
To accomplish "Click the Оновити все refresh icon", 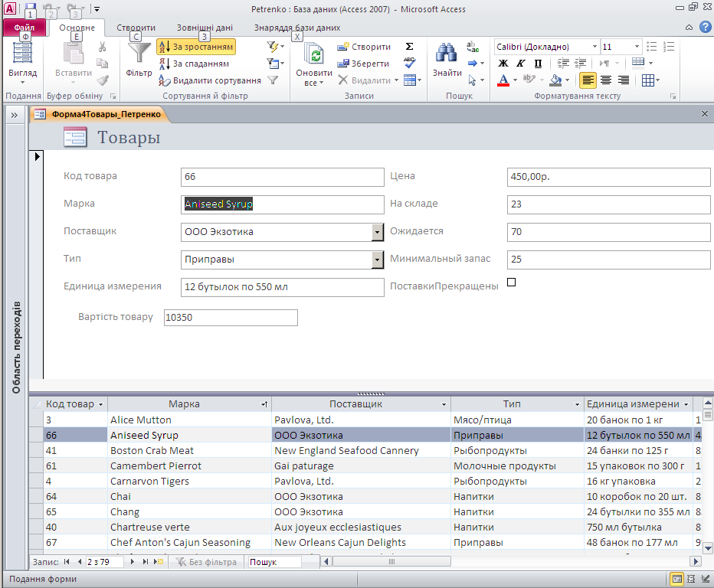I will coord(314,54).
